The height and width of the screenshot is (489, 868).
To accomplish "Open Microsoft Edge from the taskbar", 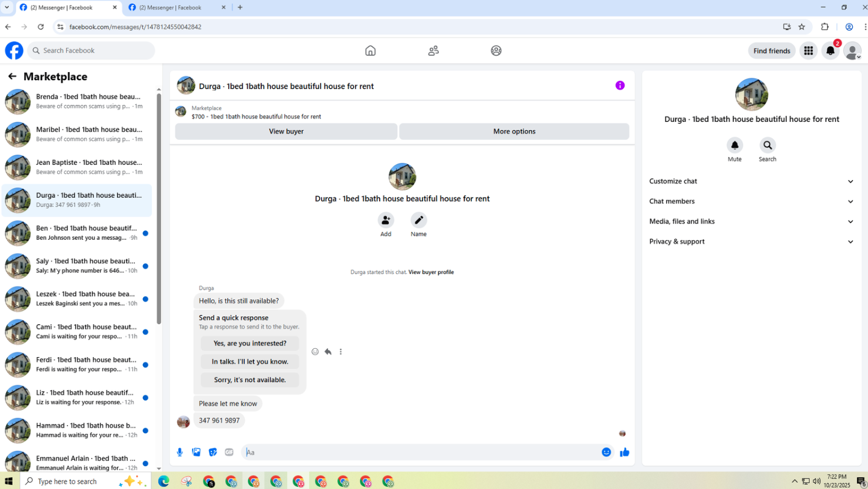I will [x=164, y=481].
